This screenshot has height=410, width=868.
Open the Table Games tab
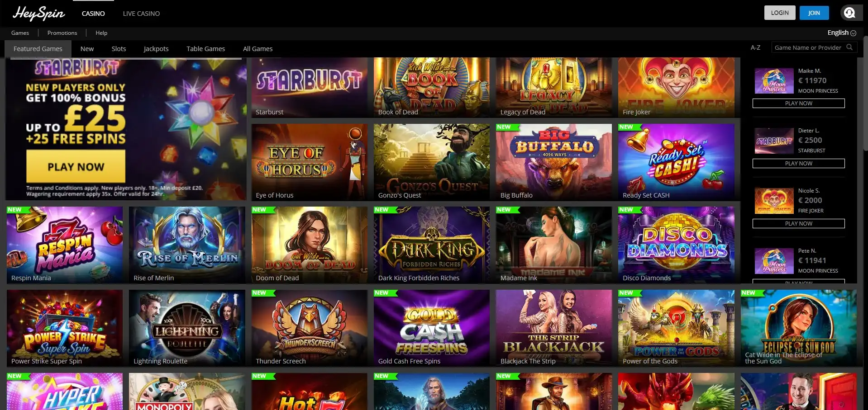pos(205,49)
